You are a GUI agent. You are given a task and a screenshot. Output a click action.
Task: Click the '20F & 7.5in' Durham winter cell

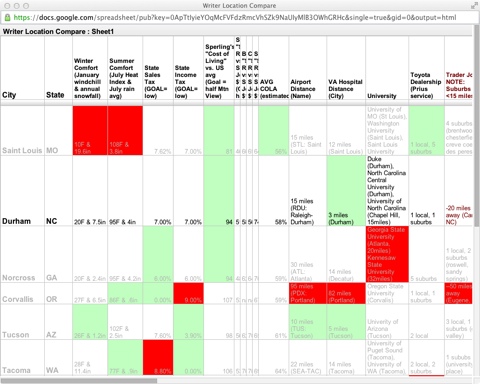coord(90,191)
